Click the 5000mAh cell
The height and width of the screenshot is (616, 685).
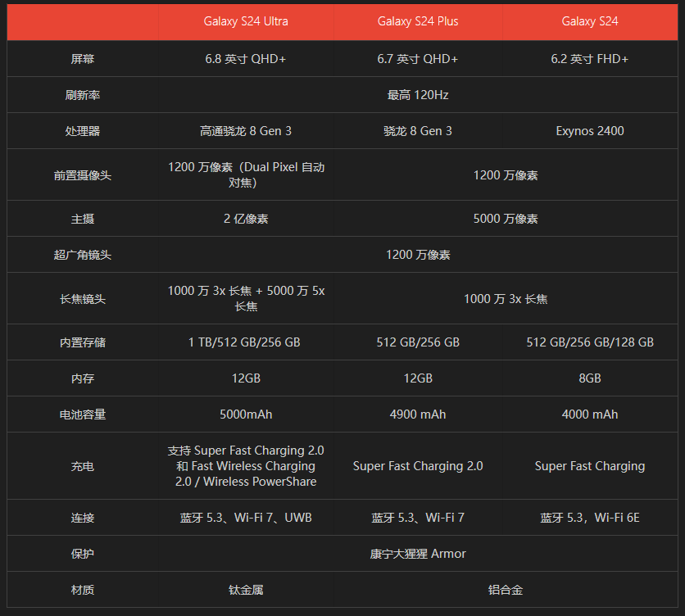pyautogui.click(x=246, y=414)
